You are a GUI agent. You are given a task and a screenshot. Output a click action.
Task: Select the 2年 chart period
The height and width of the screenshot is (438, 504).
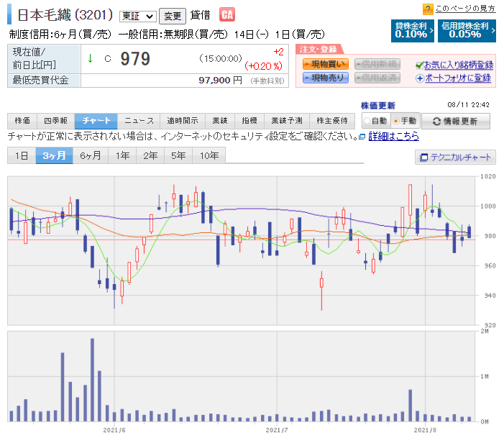point(150,155)
